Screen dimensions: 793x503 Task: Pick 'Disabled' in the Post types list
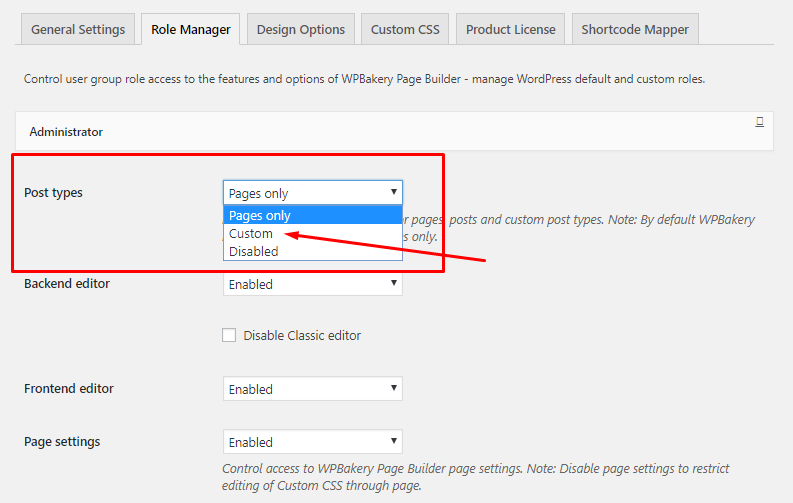(254, 251)
